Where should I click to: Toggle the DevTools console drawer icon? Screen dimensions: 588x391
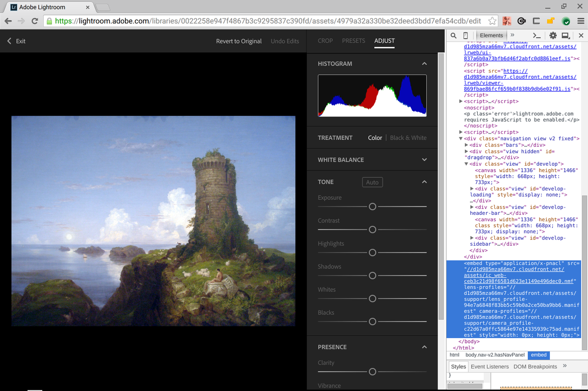click(x=537, y=35)
